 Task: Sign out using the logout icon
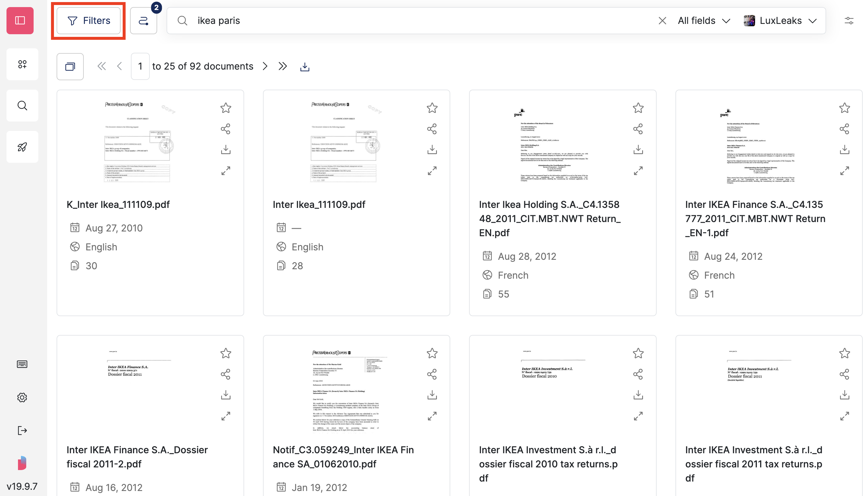click(x=22, y=430)
